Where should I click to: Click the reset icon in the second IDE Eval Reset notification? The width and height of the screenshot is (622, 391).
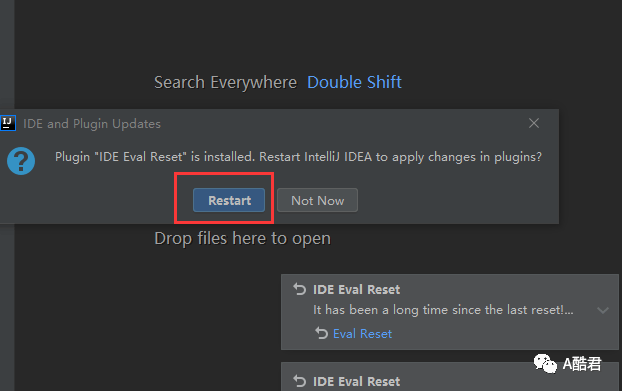coord(299,381)
